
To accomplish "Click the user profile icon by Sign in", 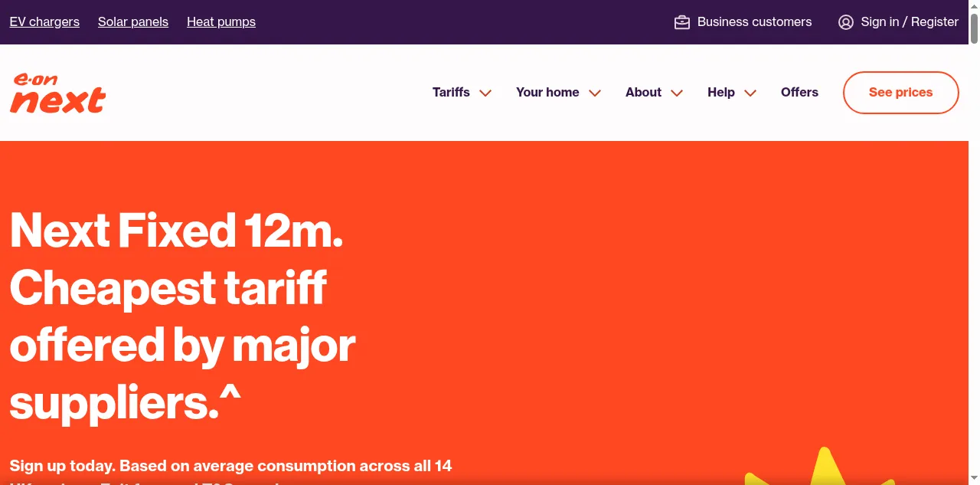I will (846, 22).
